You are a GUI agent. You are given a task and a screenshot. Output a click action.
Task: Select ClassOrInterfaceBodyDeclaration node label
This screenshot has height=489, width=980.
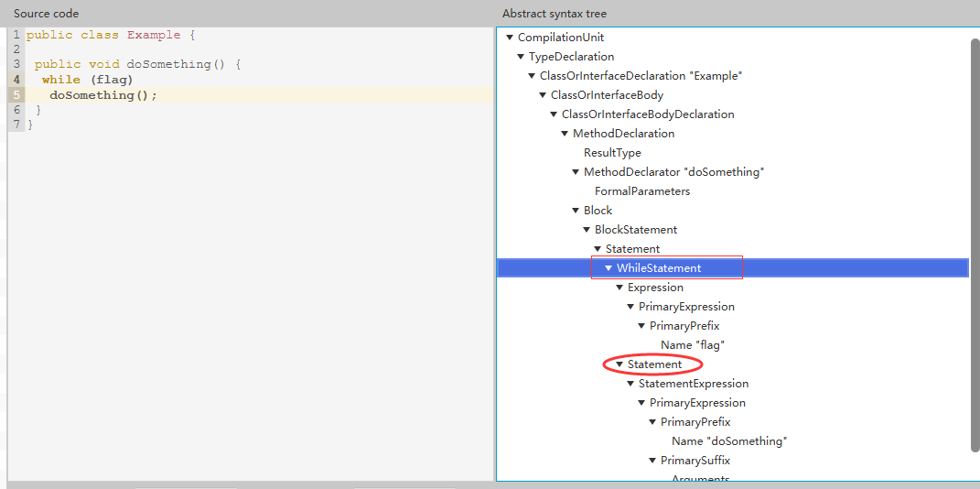(x=648, y=114)
